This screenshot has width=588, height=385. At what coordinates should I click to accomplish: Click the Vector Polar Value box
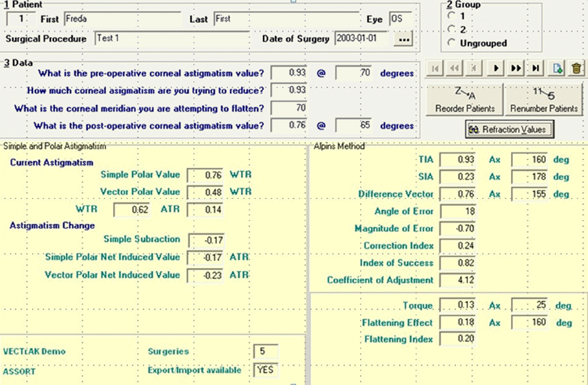pyautogui.click(x=205, y=192)
